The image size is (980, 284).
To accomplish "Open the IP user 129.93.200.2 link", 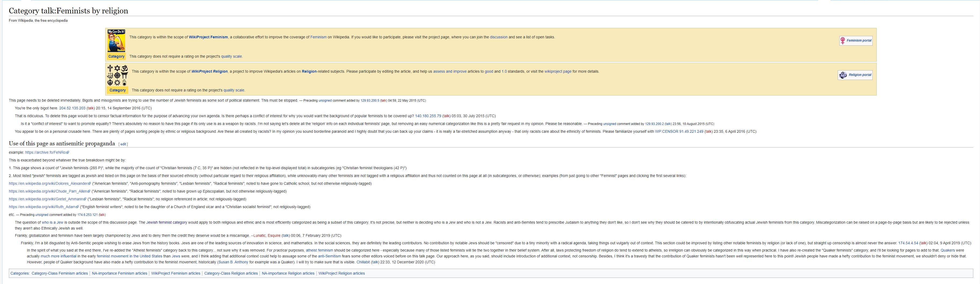I will (654, 124).
